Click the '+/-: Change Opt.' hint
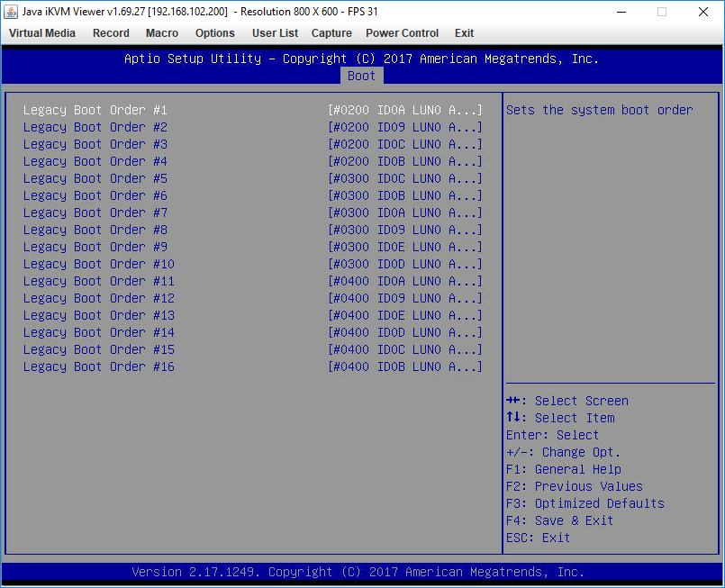Screen dimensions: 725x588 point(563,452)
